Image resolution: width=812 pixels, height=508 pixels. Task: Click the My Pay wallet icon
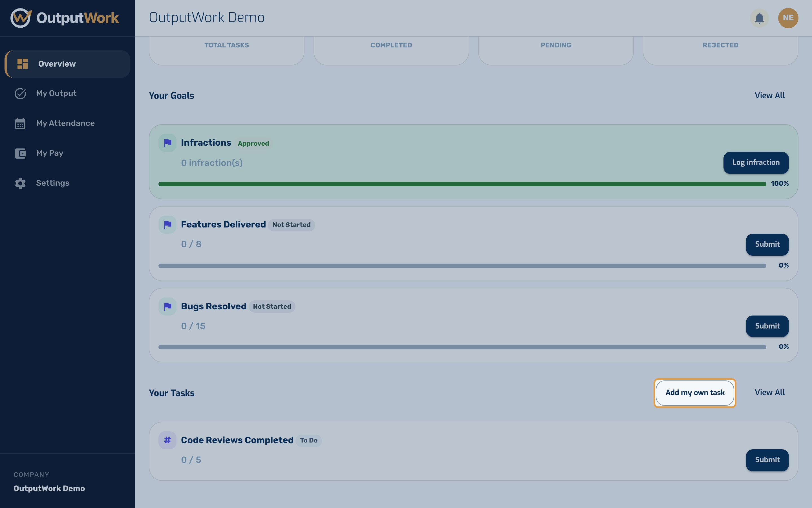21,153
